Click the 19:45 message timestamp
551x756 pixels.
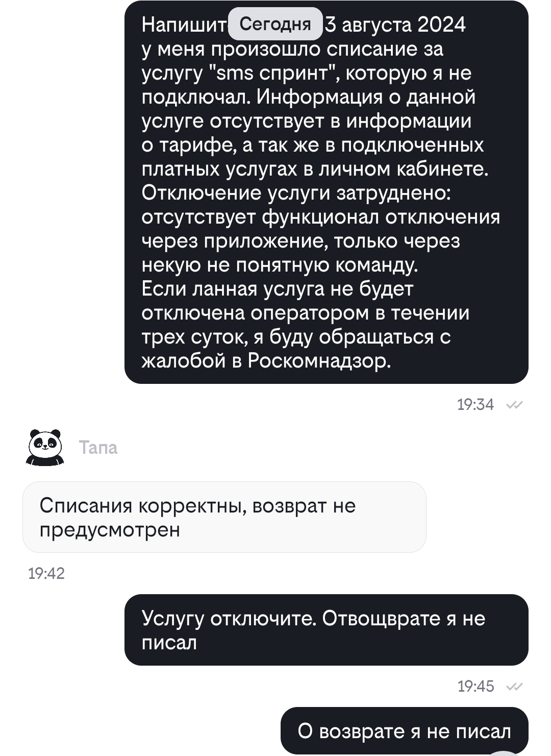pos(475,686)
